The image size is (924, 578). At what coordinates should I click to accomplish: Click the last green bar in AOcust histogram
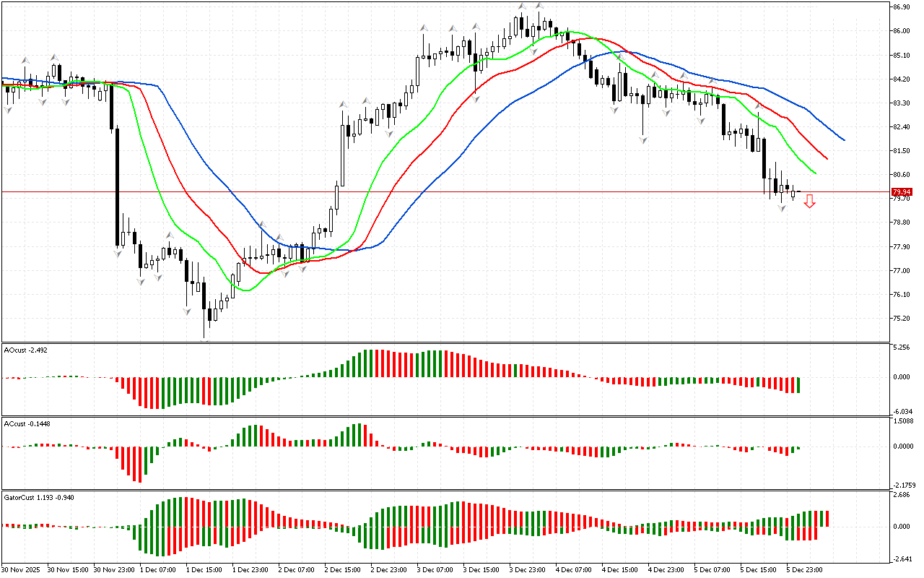798,384
